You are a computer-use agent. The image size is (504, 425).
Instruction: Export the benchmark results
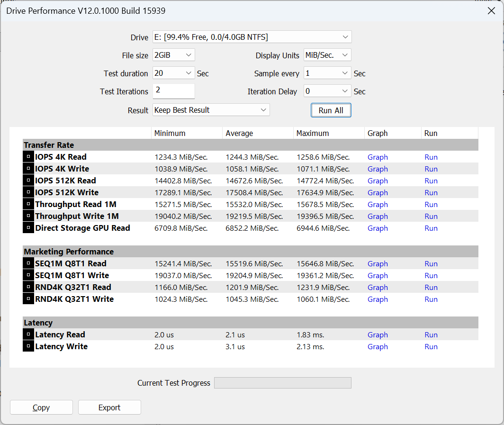(109, 407)
